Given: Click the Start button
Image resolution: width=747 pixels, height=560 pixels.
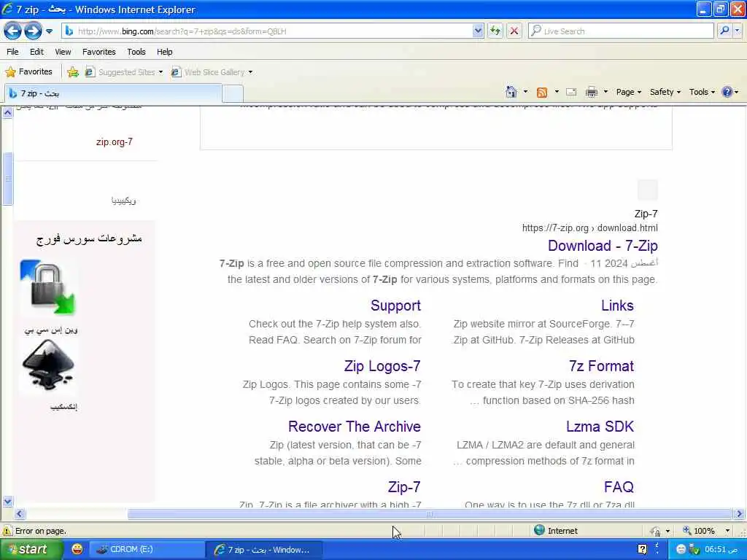Looking at the screenshot, I should (31, 550).
